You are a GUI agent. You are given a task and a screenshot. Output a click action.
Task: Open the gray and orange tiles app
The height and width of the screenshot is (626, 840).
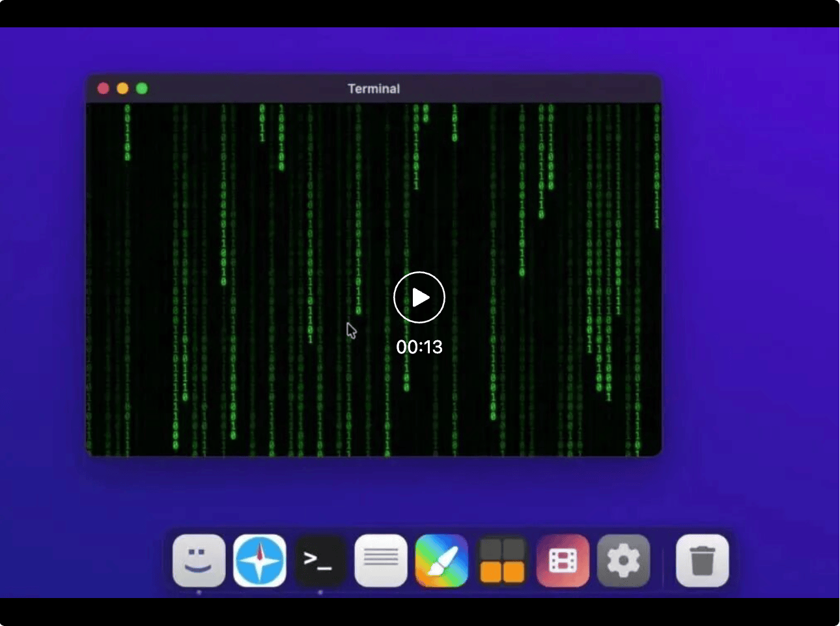point(502,560)
